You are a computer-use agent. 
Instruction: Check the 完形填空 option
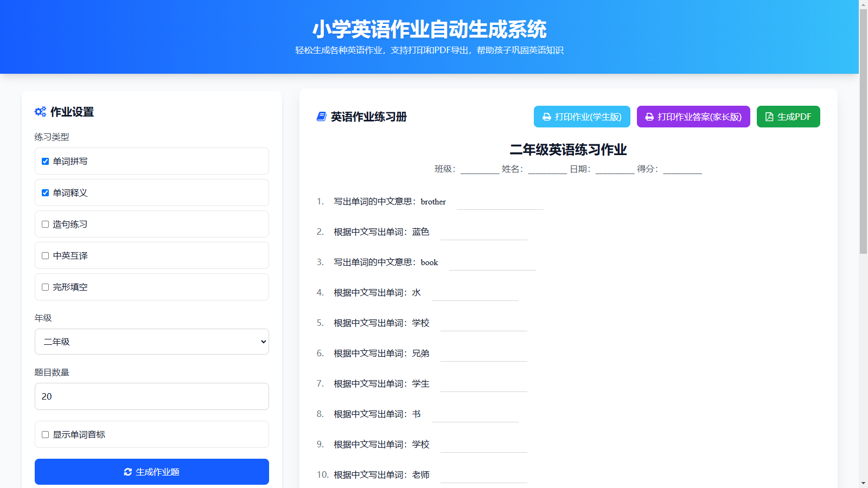click(46, 287)
